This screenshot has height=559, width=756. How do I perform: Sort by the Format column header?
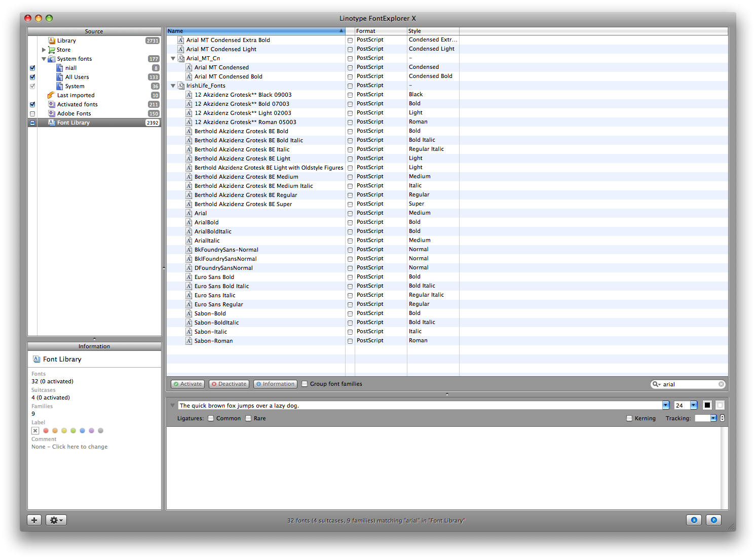pyautogui.click(x=381, y=31)
